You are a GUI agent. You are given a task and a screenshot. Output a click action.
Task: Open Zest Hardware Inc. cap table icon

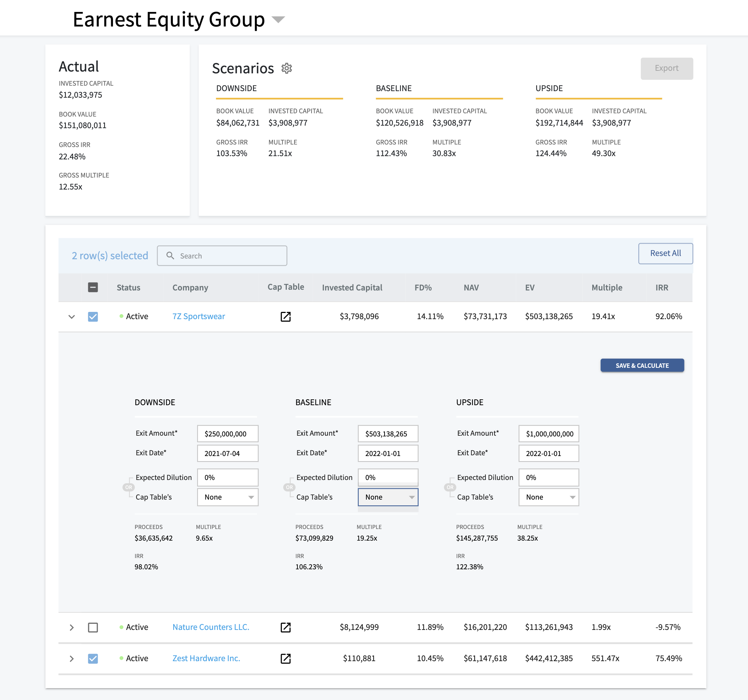click(285, 659)
